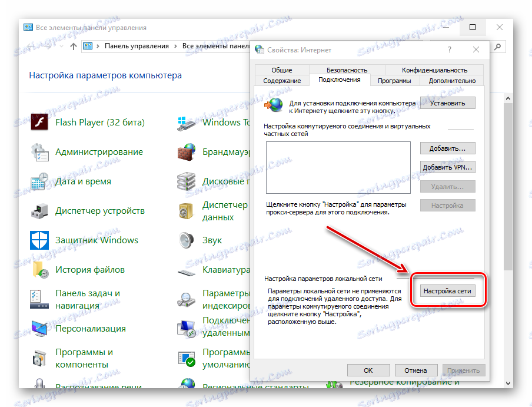
Task: Click the Администрирование icon
Action: (39, 152)
